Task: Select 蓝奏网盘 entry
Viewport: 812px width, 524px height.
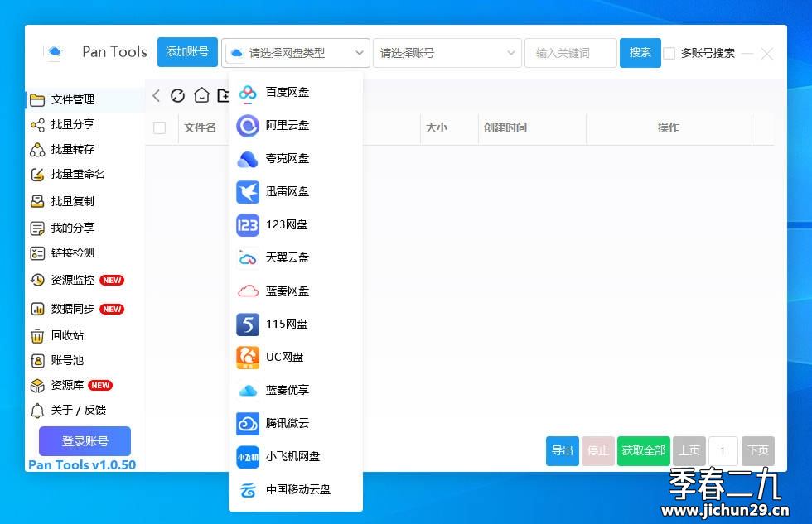Action: coord(296,291)
